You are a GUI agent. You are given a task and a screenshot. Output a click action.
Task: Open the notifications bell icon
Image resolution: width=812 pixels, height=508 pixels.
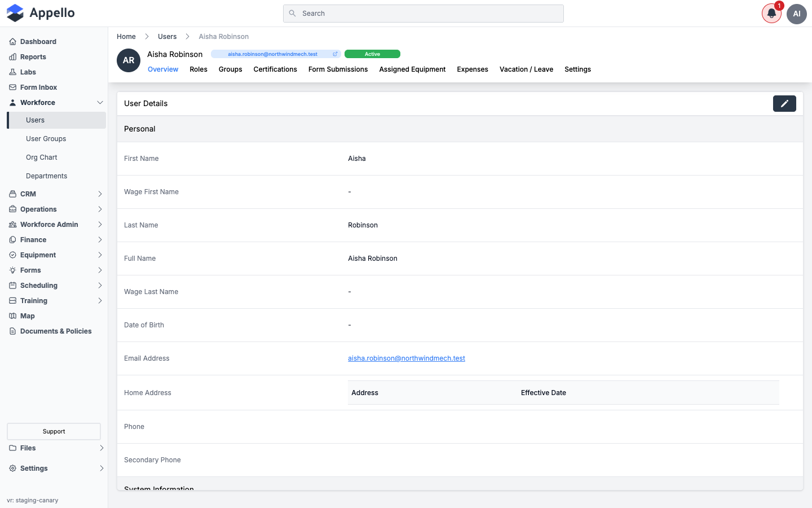point(771,14)
